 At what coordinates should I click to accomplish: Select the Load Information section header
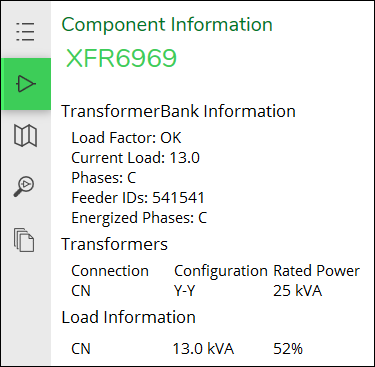coord(128,317)
